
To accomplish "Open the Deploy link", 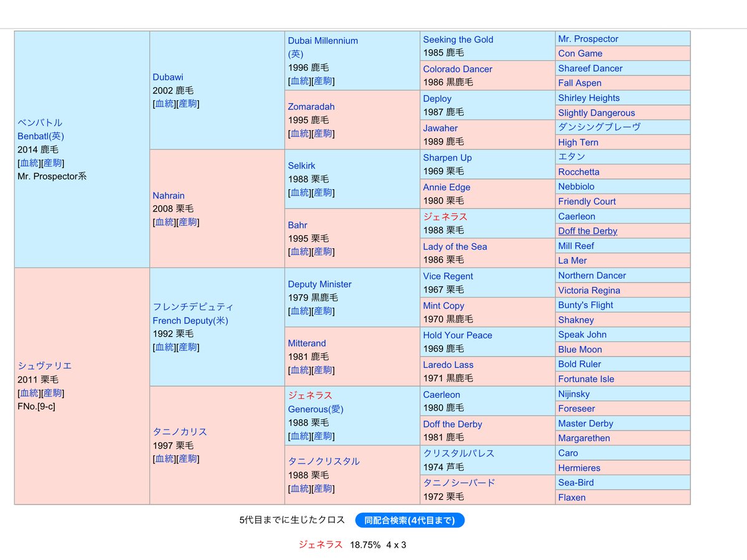I will 438,99.
